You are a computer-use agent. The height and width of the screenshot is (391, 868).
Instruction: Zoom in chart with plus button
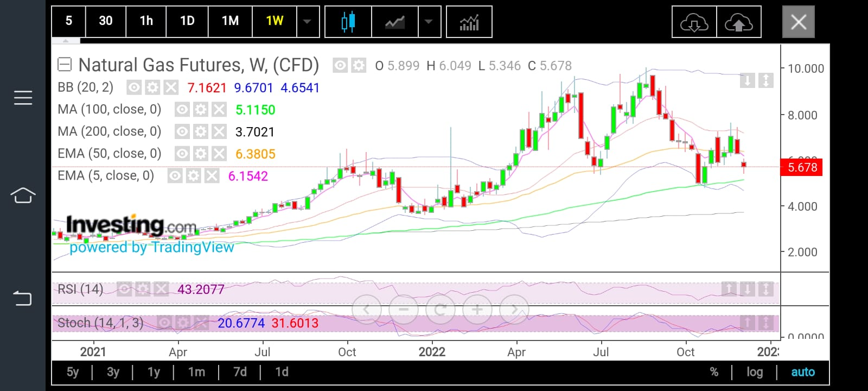point(477,310)
